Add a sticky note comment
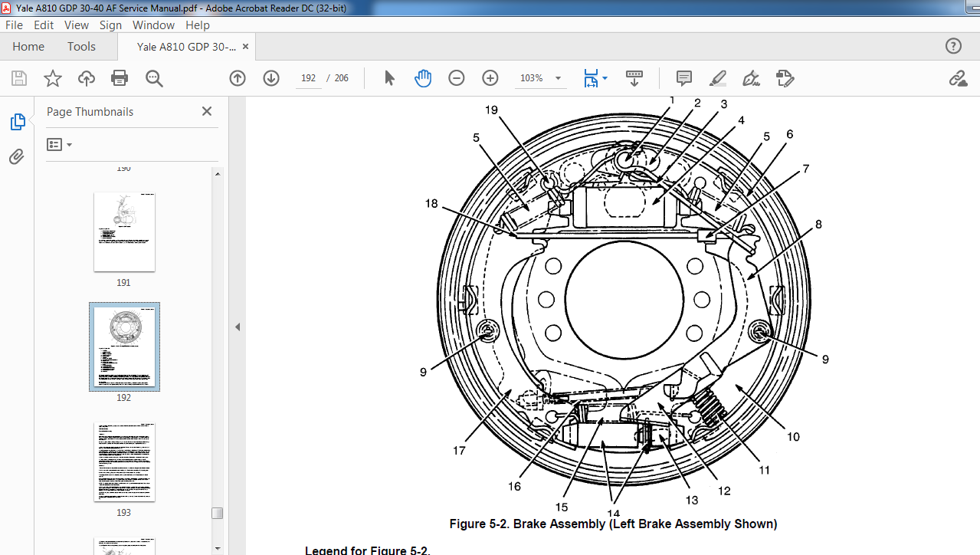The image size is (980, 555). 684,78
